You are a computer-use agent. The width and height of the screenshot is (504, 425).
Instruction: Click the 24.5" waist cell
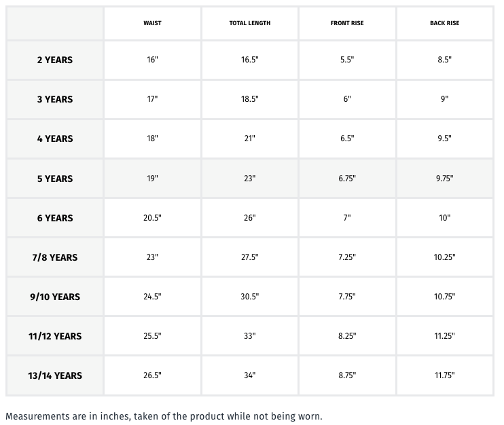(x=152, y=297)
